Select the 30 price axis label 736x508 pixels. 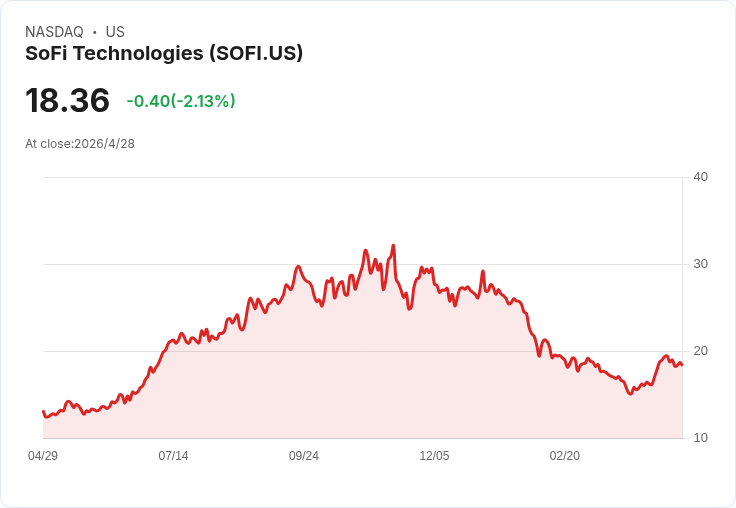coord(700,264)
